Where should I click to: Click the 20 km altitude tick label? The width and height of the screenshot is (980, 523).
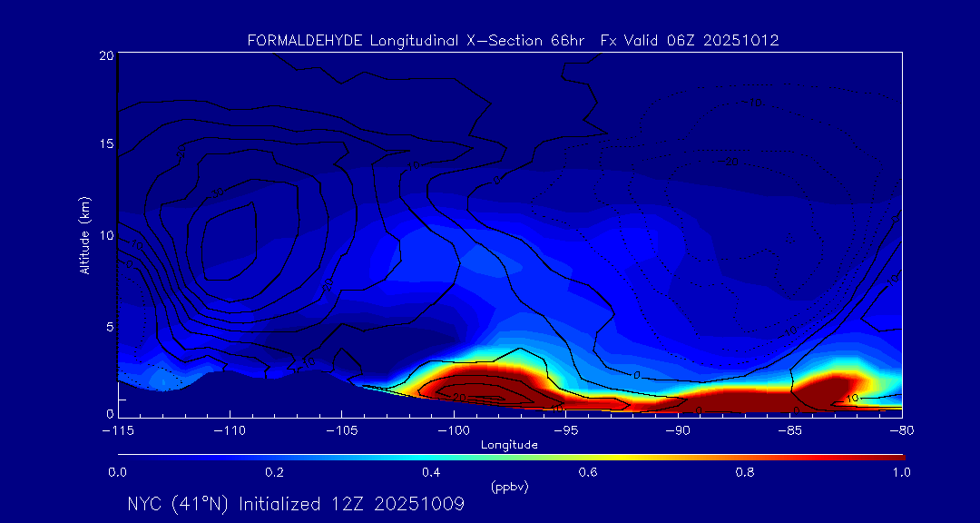click(x=105, y=56)
